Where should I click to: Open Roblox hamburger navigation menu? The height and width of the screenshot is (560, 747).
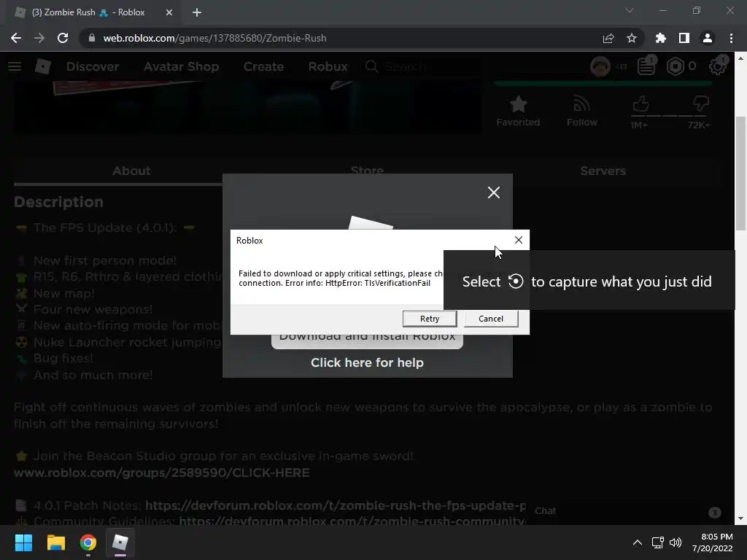pyautogui.click(x=15, y=66)
